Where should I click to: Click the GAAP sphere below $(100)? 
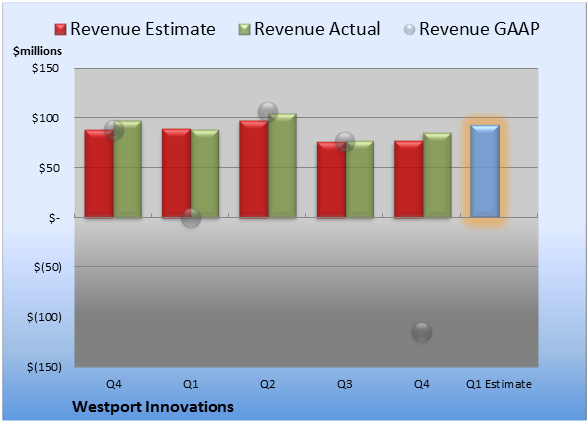click(422, 332)
